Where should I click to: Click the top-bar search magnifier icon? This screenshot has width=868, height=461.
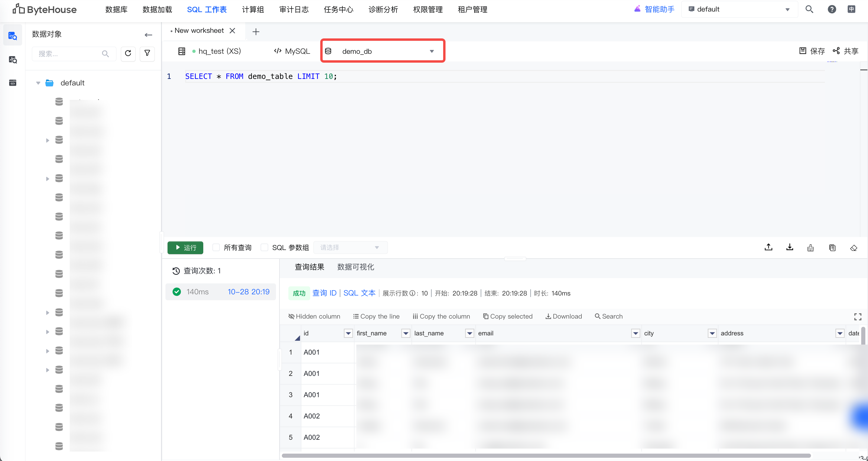pyautogui.click(x=810, y=9)
